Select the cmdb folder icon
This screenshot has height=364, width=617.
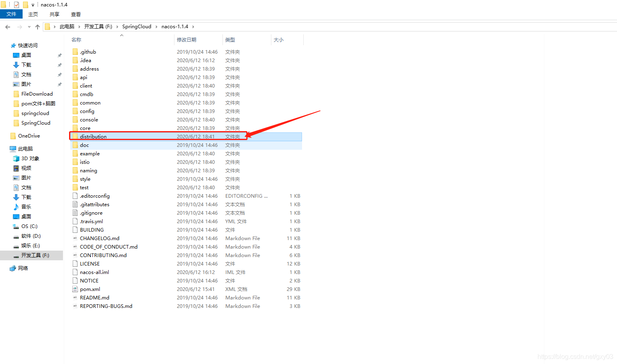tap(75, 94)
